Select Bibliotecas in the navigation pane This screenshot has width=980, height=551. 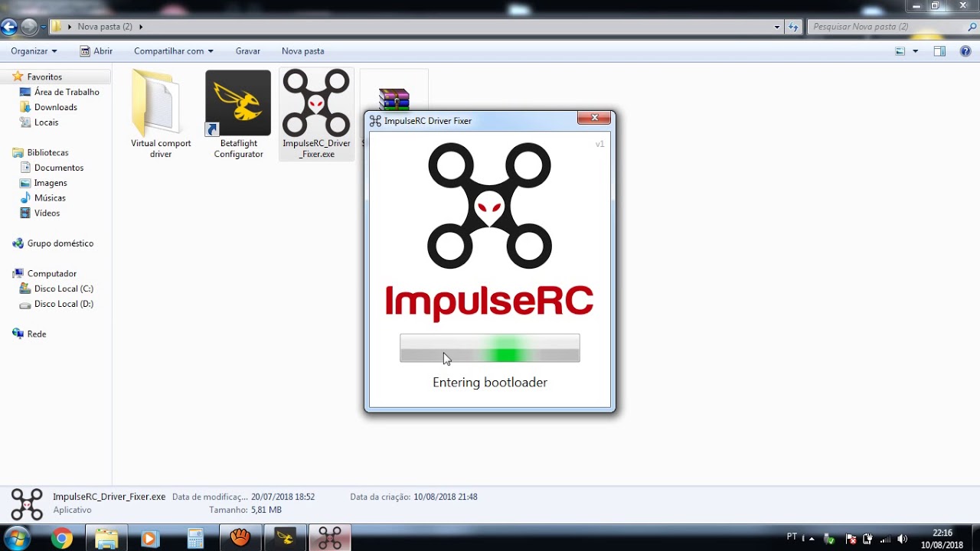pos(47,152)
